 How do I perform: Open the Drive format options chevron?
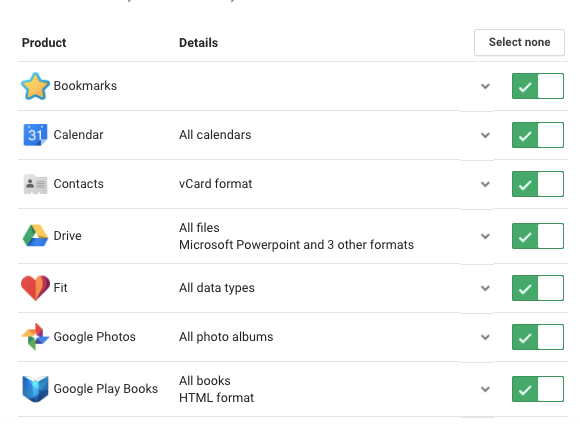click(485, 236)
